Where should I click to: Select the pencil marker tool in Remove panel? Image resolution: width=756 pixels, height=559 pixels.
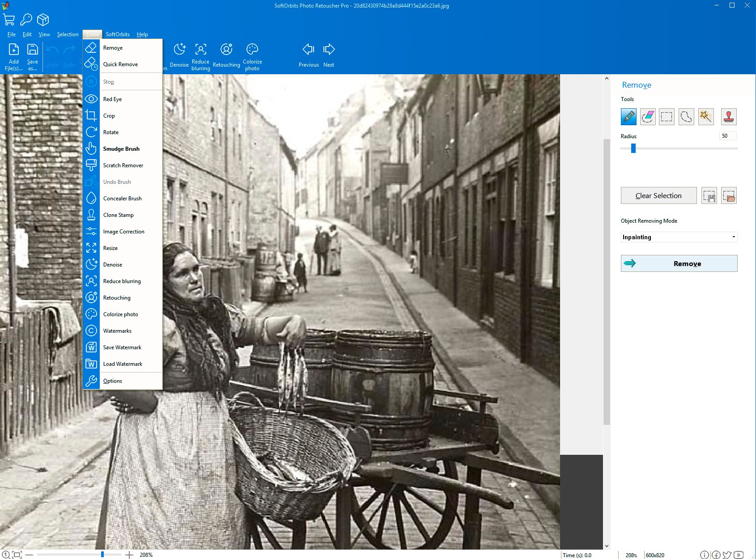(x=629, y=117)
